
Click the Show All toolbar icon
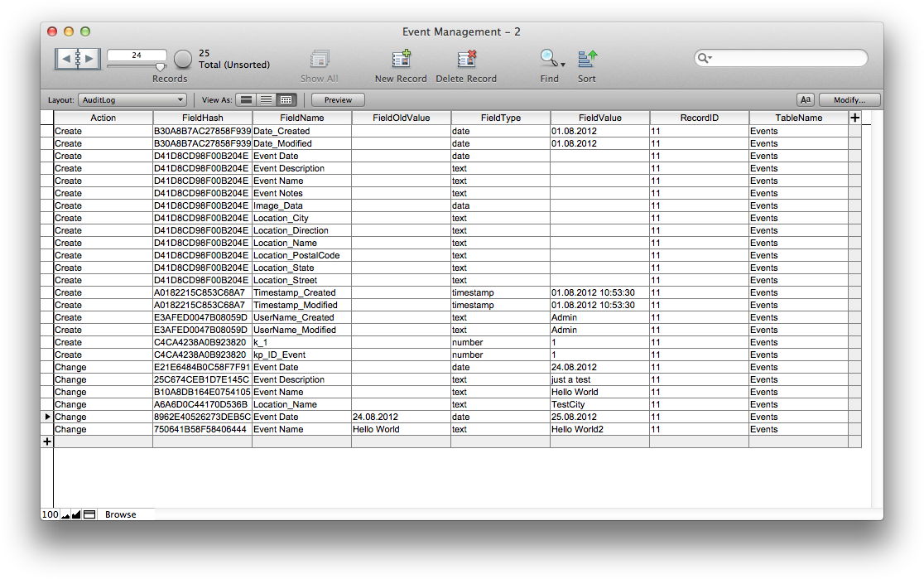pos(320,60)
